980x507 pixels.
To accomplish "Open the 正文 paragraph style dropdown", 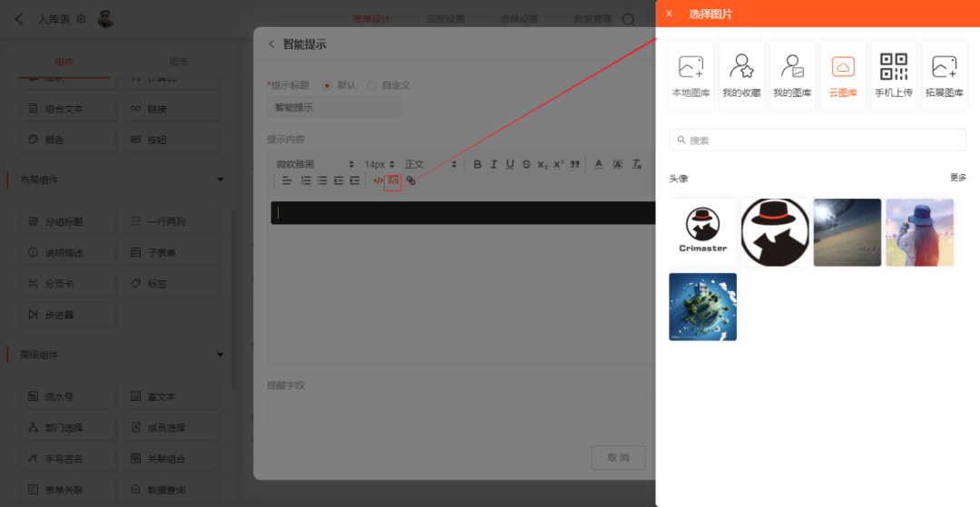I will [x=431, y=164].
